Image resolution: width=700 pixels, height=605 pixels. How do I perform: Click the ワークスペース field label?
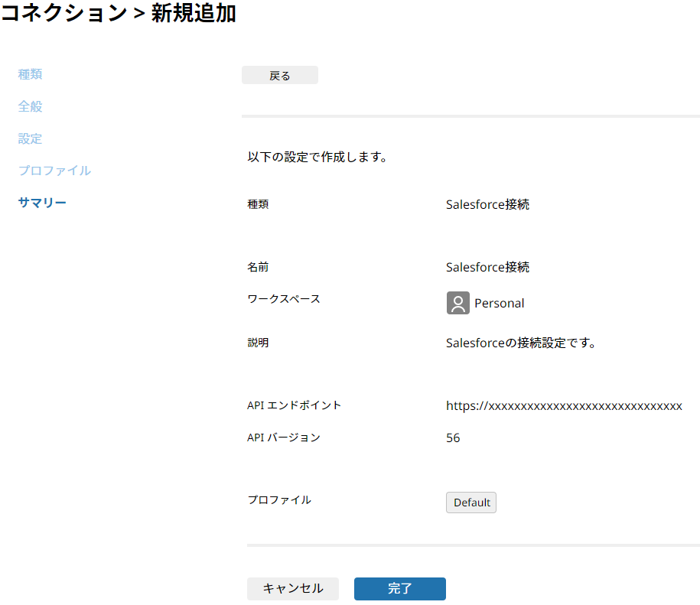[283, 298]
